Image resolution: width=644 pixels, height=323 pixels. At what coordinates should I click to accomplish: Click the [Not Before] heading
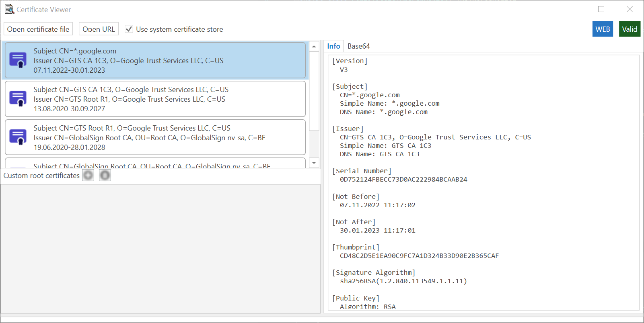coord(356,197)
